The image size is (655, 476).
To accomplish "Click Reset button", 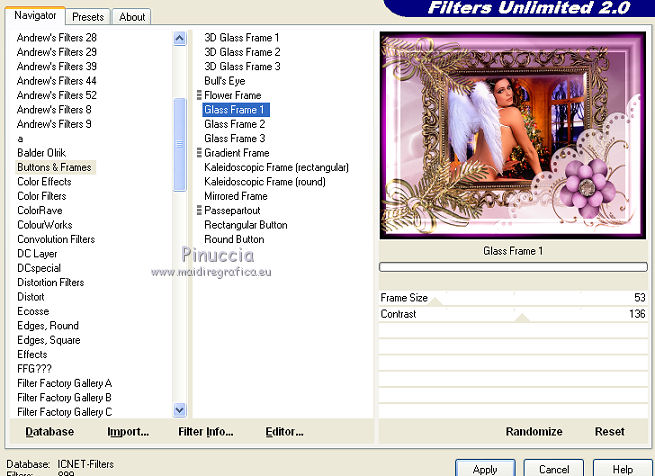I will click(609, 432).
